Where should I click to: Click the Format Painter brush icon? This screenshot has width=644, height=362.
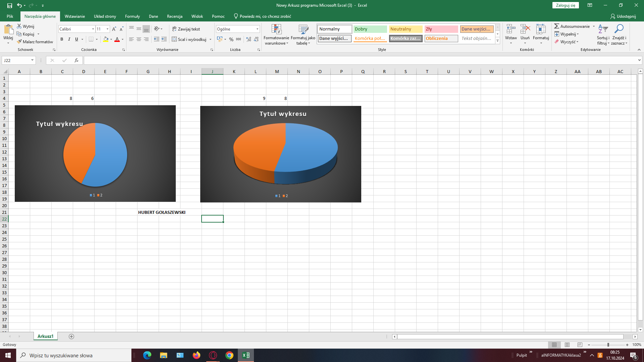tap(19, 42)
